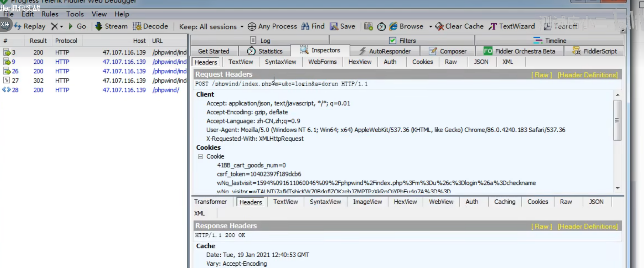Click the Any Process target icon

[x=252, y=27]
